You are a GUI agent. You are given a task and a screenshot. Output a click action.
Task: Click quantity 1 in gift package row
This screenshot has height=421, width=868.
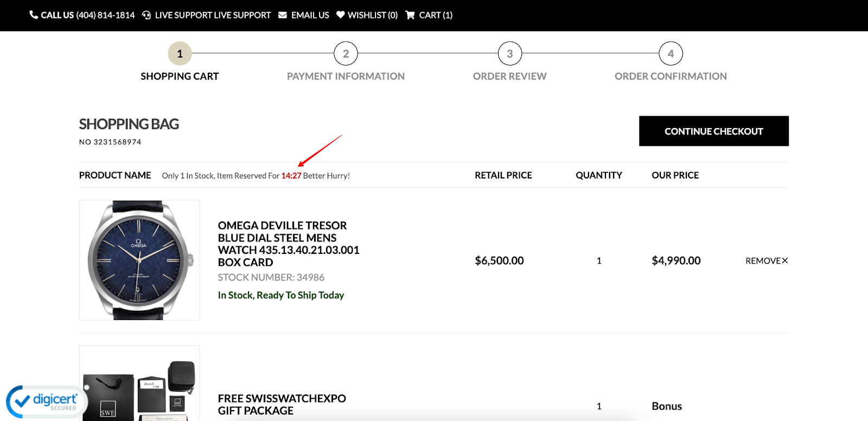coord(599,406)
